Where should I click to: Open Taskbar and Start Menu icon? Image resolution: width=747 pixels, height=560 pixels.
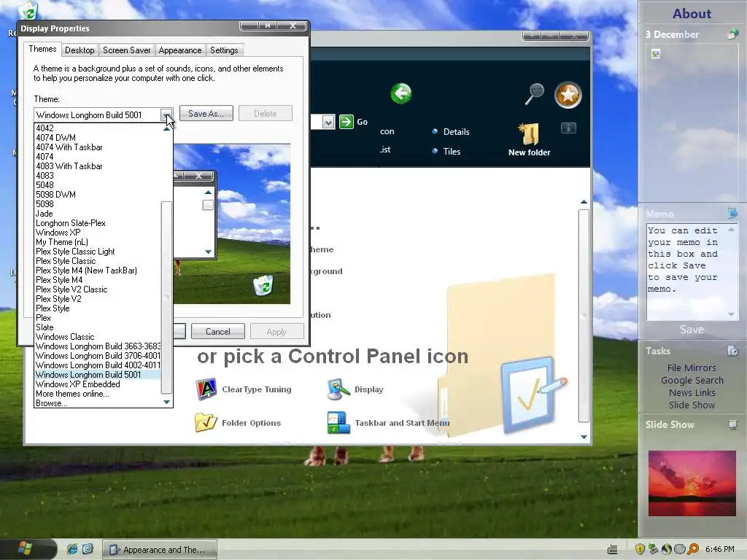[338, 423]
